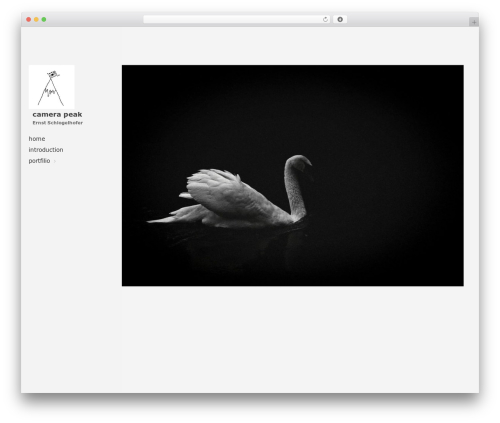The height and width of the screenshot is (423, 500).
Task: Open the home menu link
Action: tap(37, 139)
